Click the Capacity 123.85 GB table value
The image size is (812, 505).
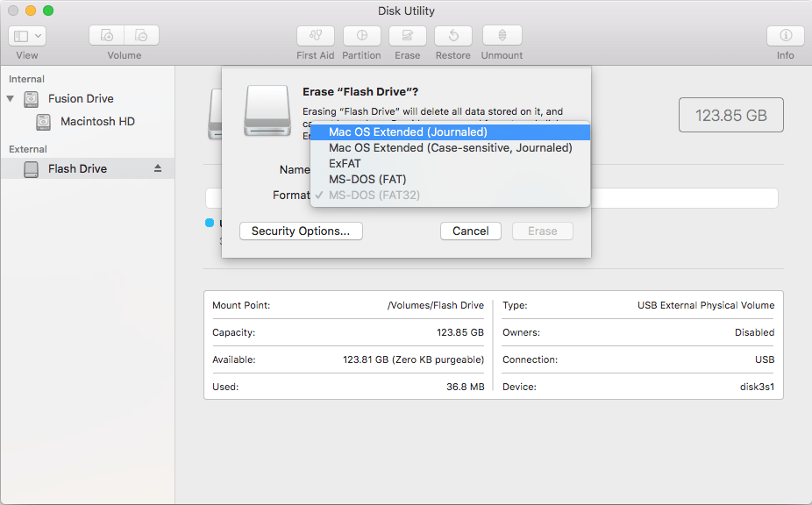point(459,332)
